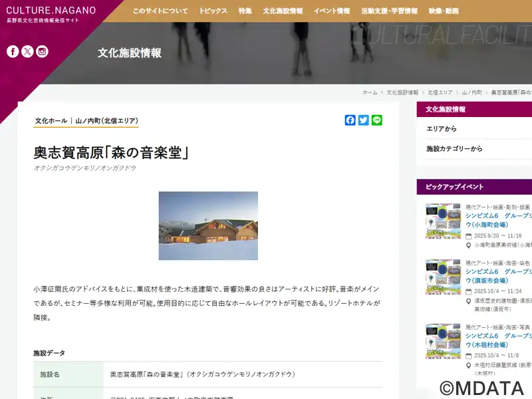532x399 pixels.
Task: Open このサイトについて menu item
Action: click(160, 11)
